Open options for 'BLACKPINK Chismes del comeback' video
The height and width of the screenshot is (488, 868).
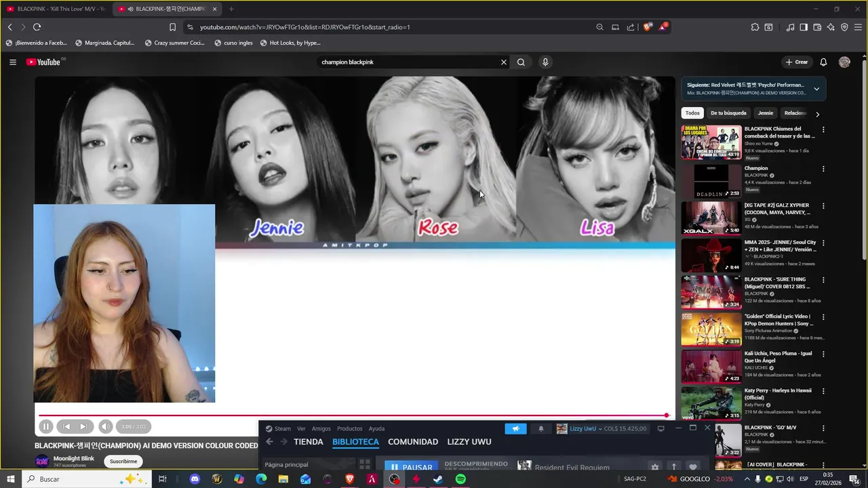(x=823, y=129)
